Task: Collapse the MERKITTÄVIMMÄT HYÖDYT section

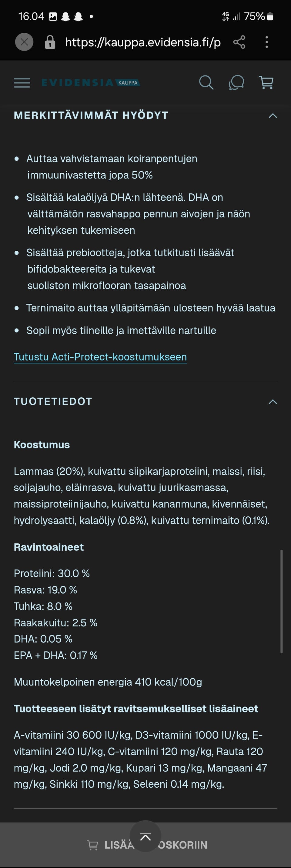Action: click(273, 115)
